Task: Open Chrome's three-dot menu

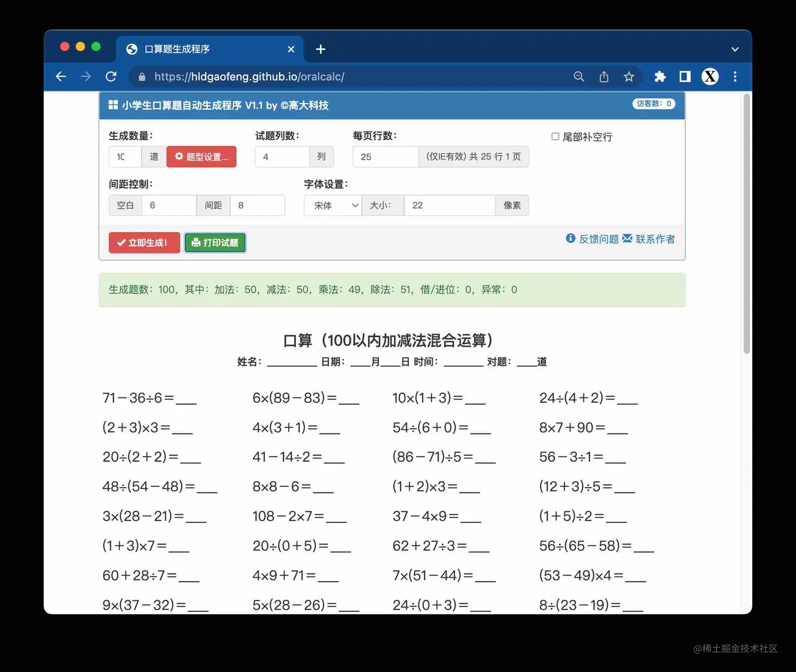Action: [x=735, y=76]
